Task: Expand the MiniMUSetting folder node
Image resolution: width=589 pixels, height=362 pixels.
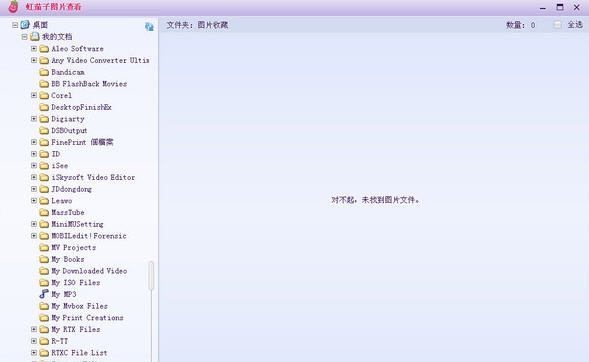Action: click(34, 224)
